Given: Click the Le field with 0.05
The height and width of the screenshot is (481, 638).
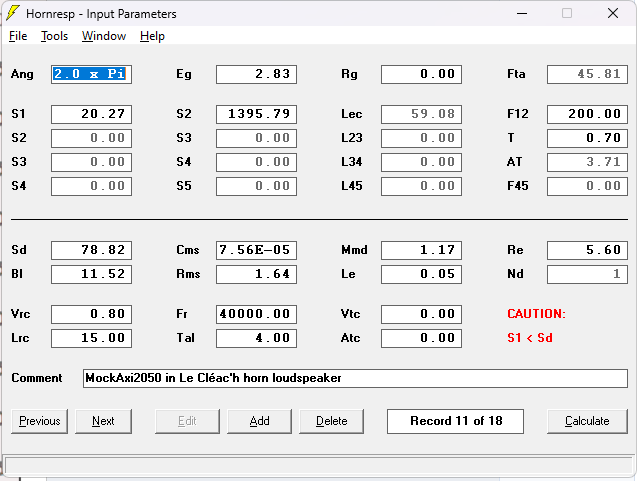Looking at the screenshot, I should [421, 274].
